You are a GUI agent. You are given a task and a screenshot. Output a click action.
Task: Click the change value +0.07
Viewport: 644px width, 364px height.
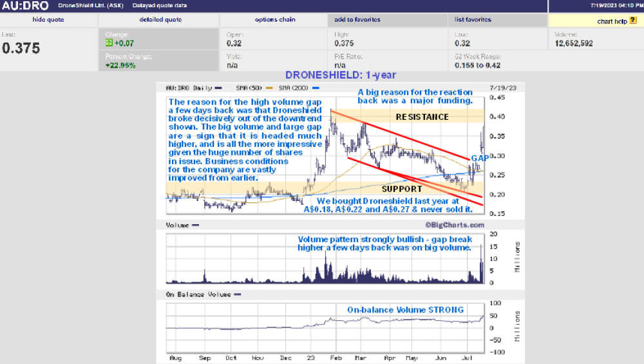click(x=124, y=43)
